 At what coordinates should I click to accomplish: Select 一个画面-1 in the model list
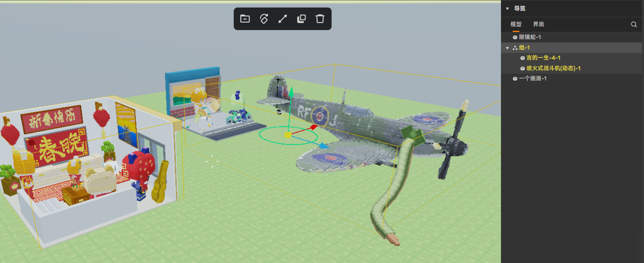tap(533, 79)
